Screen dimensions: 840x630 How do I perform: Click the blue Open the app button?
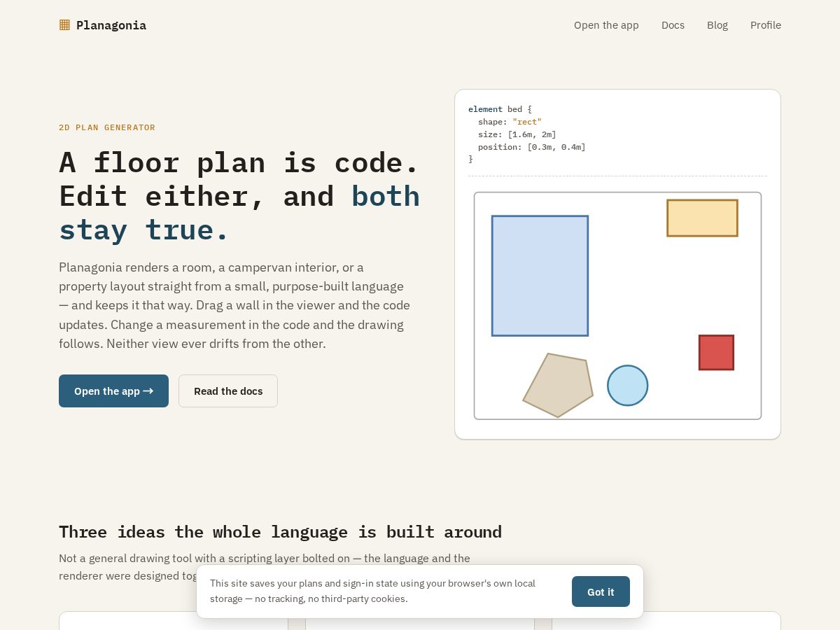[x=113, y=391]
